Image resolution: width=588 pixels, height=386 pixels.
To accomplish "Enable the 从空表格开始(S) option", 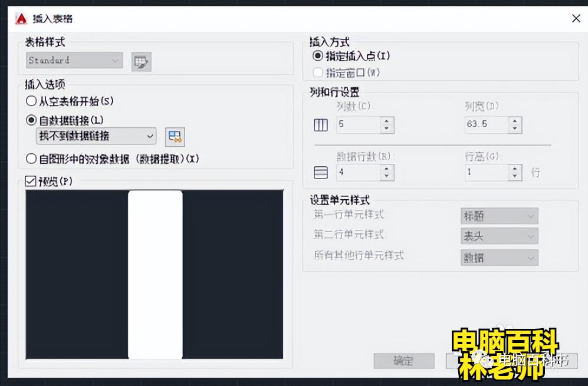I will coord(30,101).
